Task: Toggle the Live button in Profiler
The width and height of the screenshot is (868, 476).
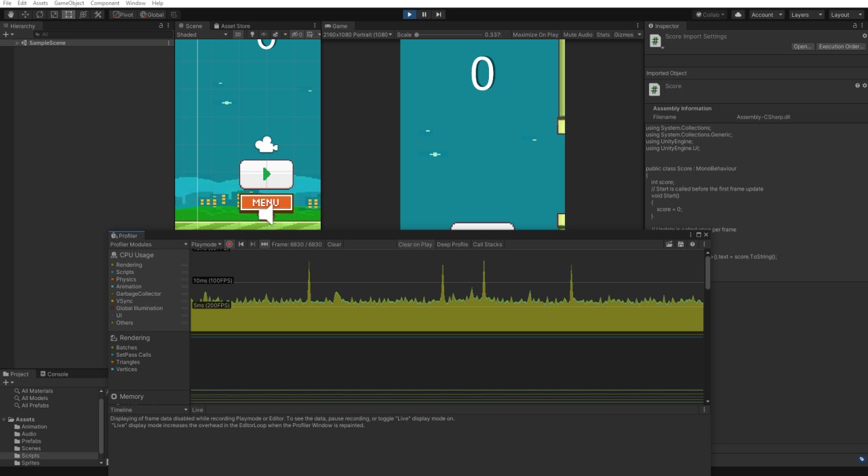Action: [x=197, y=410]
